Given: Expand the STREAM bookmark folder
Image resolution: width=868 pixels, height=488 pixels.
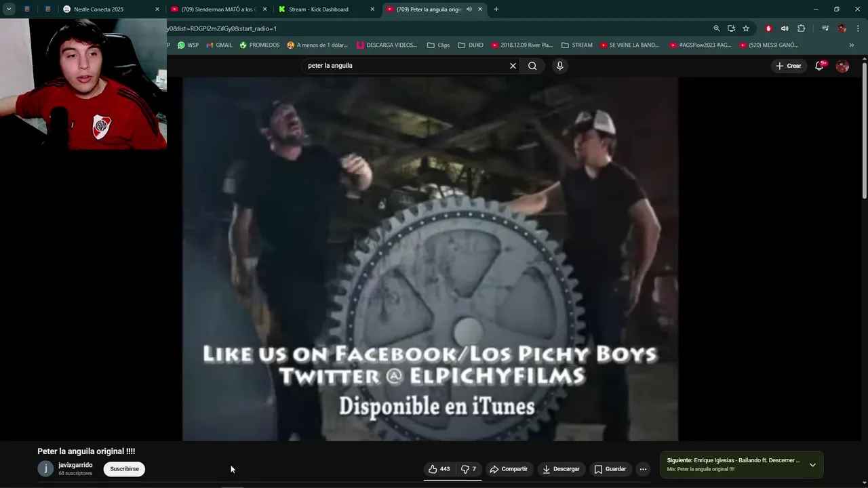Looking at the screenshot, I should coord(576,45).
